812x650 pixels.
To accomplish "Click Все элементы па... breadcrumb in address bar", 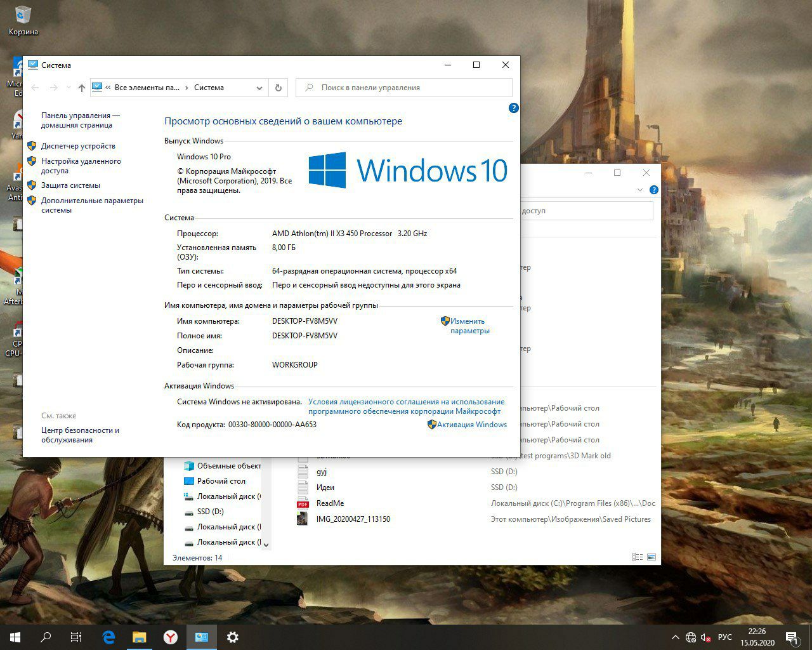I will click(147, 88).
